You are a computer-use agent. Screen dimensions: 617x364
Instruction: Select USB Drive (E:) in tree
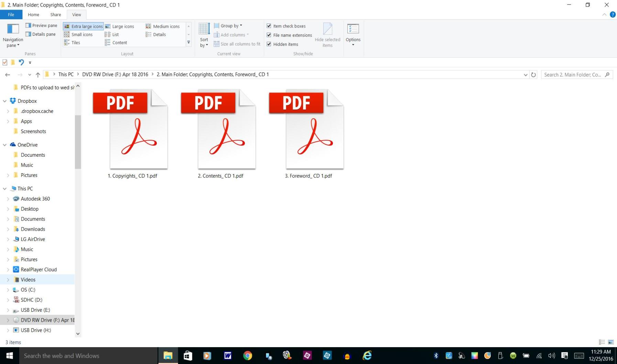pyautogui.click(x=35, y=310)
